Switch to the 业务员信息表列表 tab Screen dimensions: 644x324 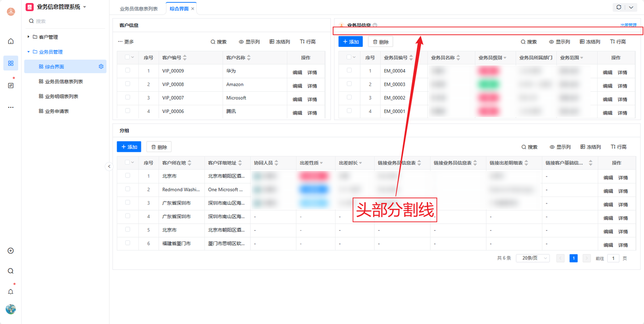pos(138,9)
